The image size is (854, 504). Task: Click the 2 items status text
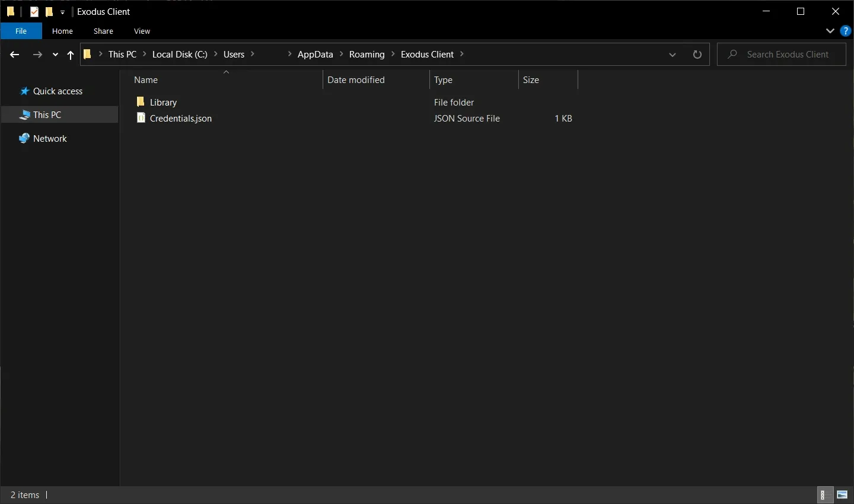pos(25,495)
